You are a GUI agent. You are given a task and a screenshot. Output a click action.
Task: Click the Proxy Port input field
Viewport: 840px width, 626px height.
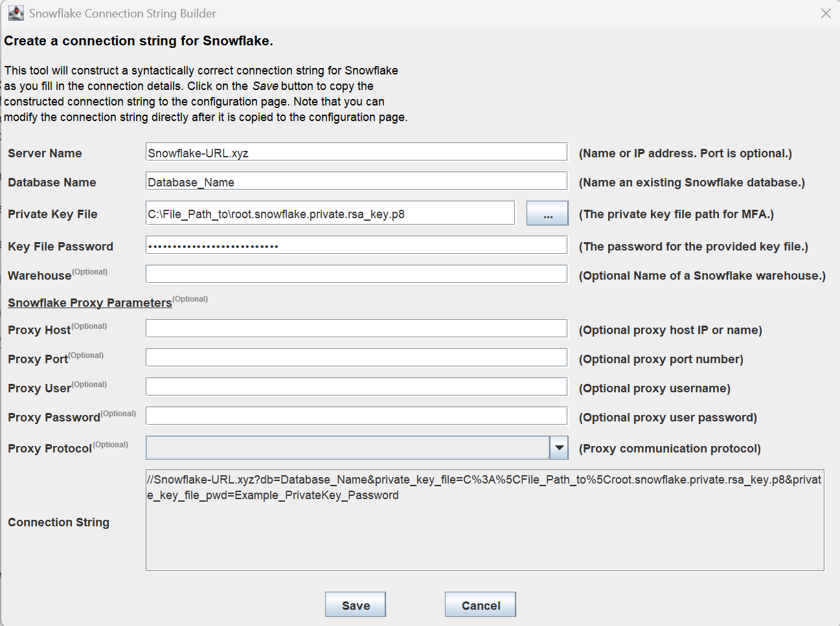point(356,358)
